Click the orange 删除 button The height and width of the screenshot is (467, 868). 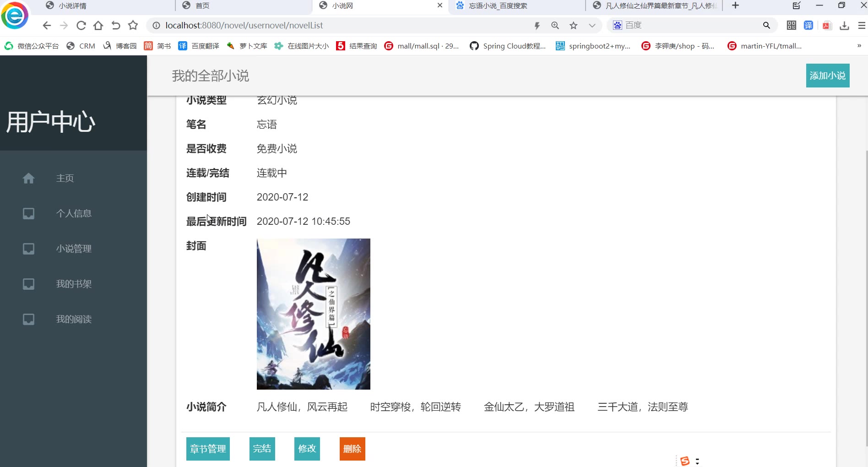(353, 449)
